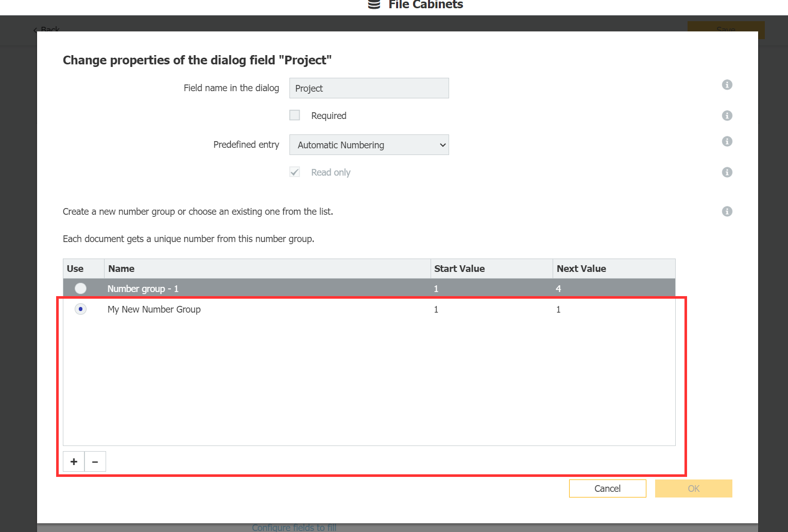Select radio button for Number group - 1

(x=80, y=288)
